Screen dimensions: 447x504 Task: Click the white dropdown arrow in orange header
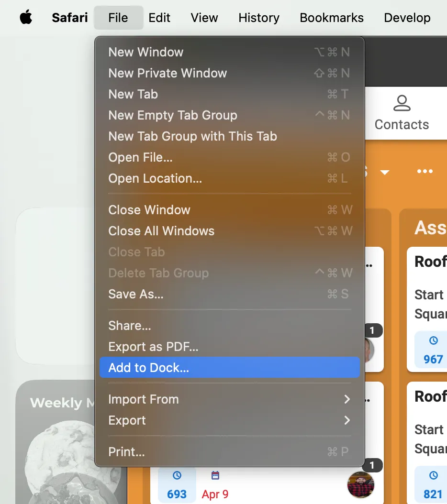pyautogui.click(x=385, y=172)
